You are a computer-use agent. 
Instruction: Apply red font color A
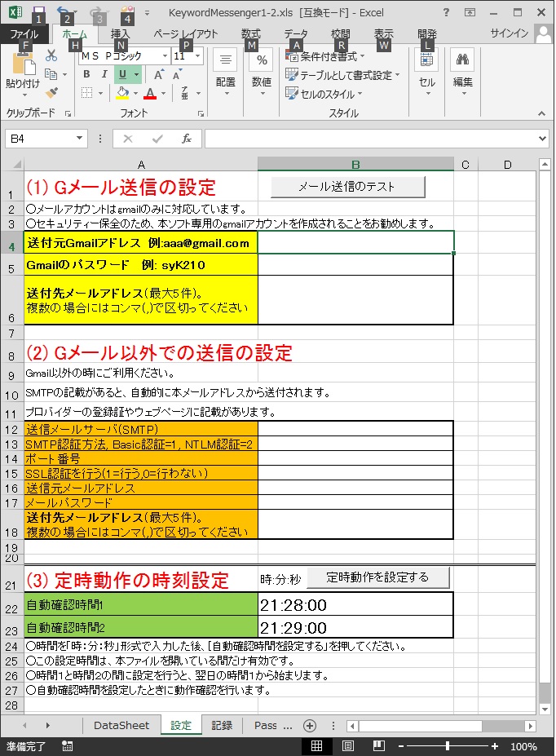[150, 93]
